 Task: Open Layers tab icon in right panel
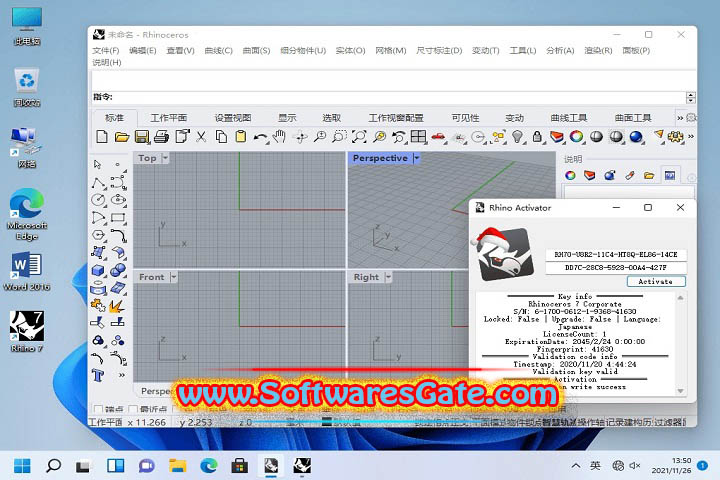point(590,175)
